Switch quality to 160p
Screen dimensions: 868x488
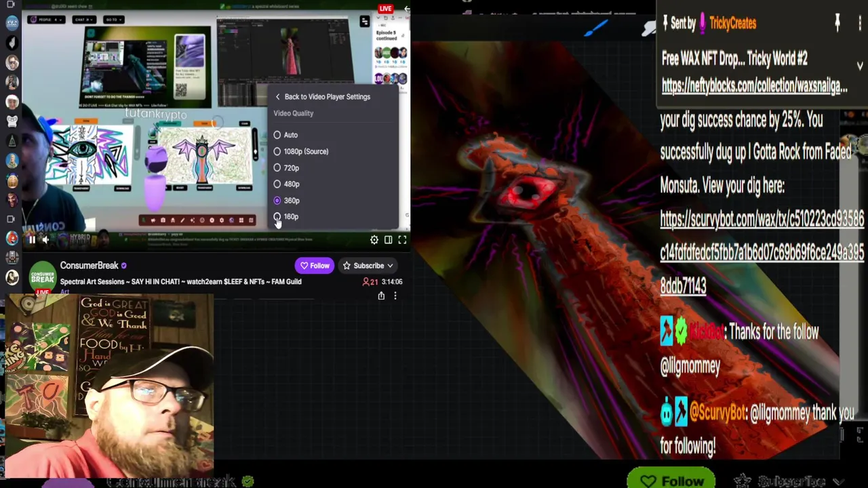(x=286, y=216)
